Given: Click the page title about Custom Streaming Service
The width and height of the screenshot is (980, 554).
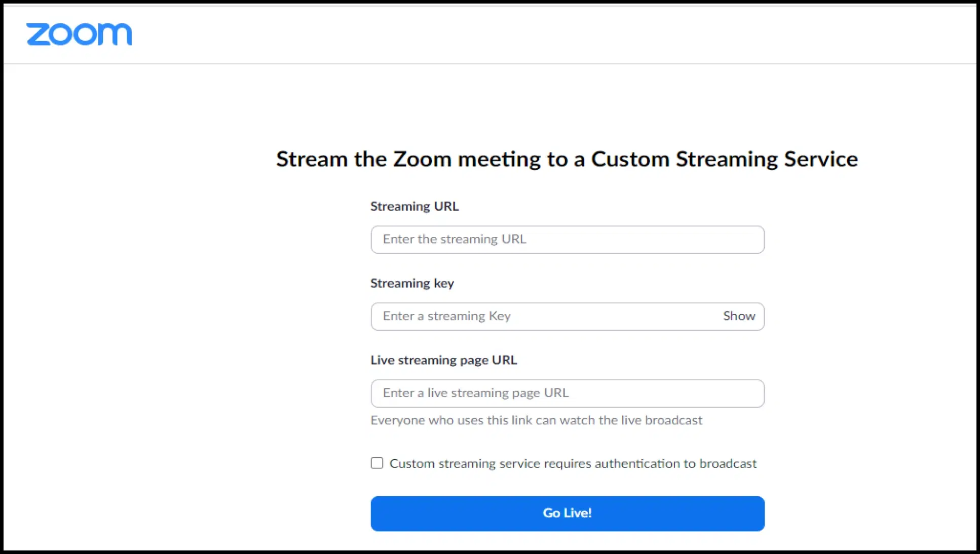Looking at the screenshot, I should pyautogui.click(x=567, y=159).
